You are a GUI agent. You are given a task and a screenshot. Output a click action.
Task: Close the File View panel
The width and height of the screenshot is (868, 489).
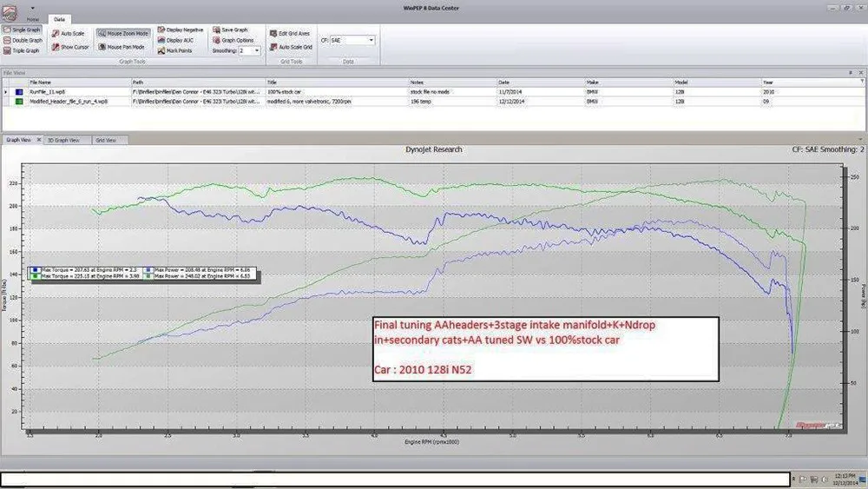point(861,73)
